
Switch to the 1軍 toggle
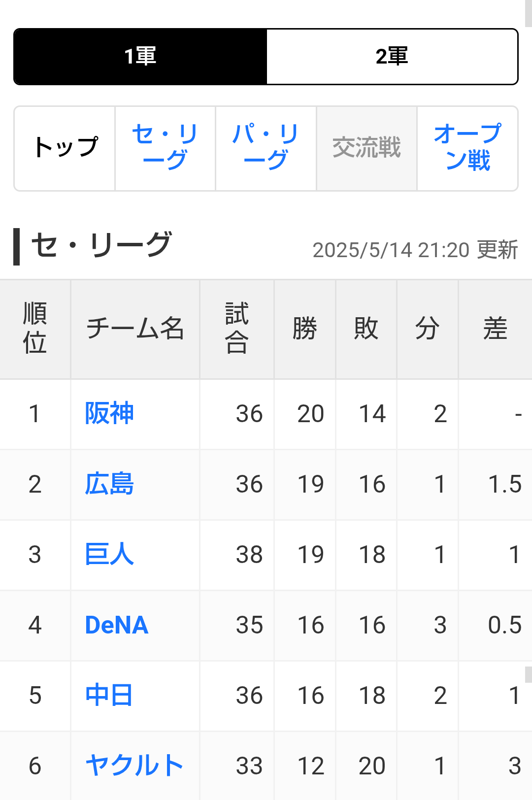coord(140,57)
